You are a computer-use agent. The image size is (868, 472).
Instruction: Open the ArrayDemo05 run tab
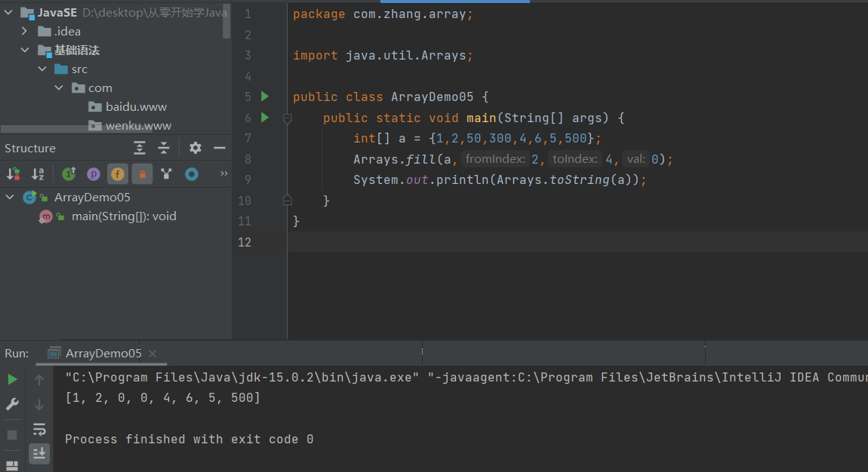(103, 353)
